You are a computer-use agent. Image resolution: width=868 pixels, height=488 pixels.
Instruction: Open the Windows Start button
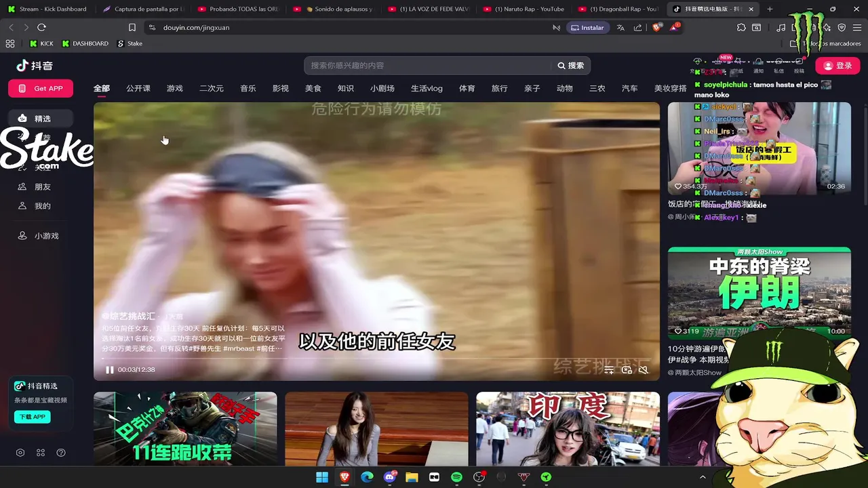click(x=322, y=477)
